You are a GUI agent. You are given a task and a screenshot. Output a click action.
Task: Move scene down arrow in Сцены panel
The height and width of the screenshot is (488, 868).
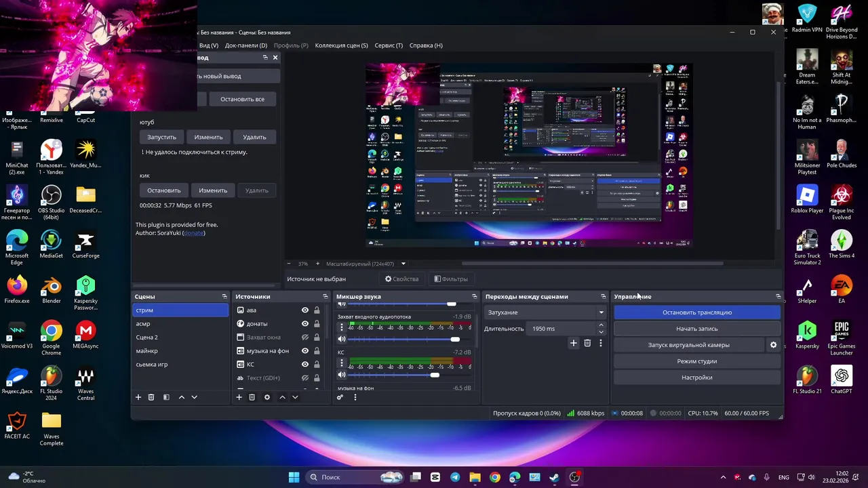[x=194, y=397]
